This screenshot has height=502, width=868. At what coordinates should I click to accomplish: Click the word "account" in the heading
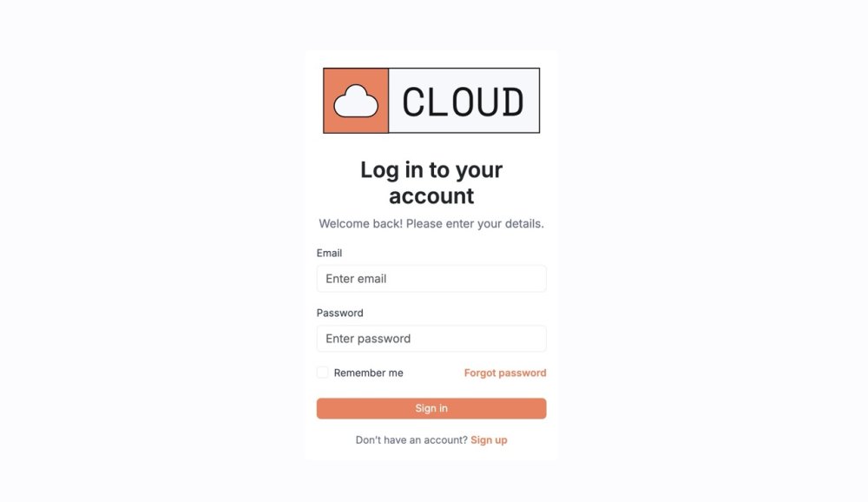(431, 196)
